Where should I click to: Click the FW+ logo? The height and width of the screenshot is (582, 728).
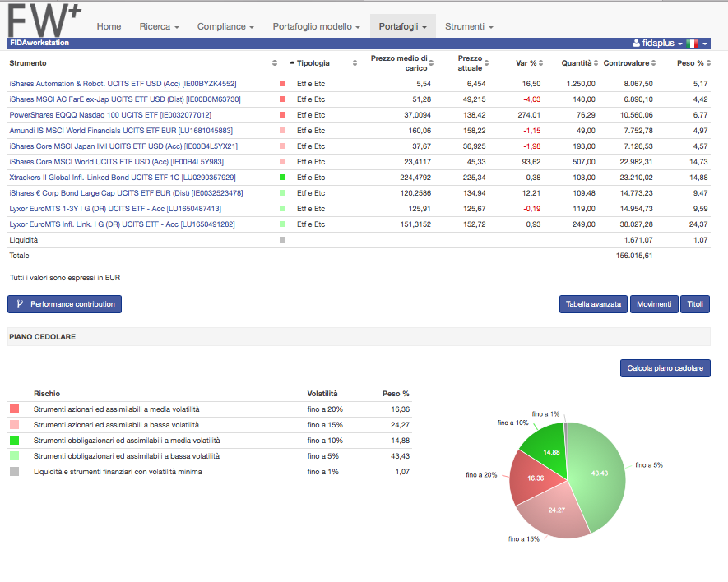[x=44, y=21]
